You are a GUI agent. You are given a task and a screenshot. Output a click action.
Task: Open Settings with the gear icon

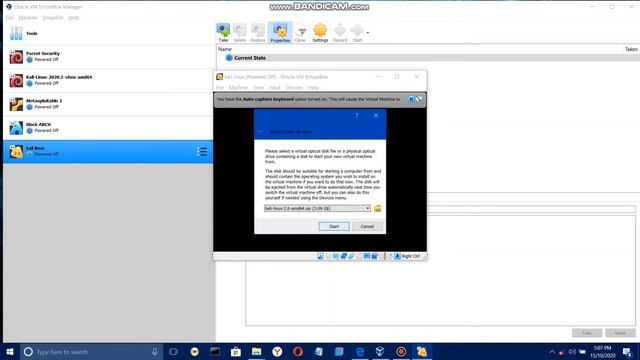(320, 33)
